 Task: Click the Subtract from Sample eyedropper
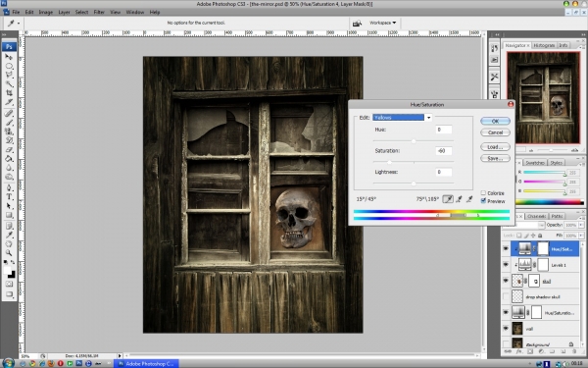[469, 199]
